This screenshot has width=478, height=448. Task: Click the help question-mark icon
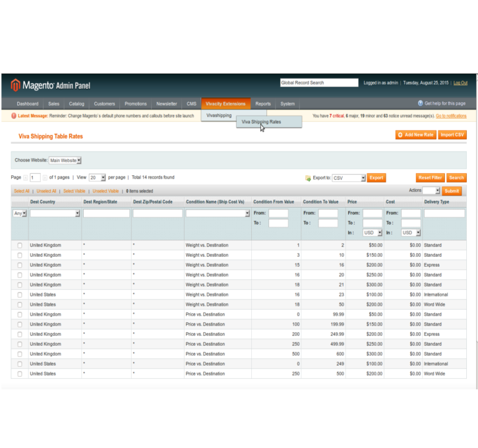pos(421,103)
